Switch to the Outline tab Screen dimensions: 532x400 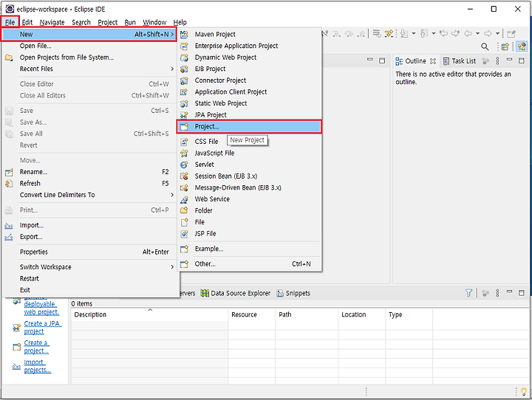click(x=415, y=61)
